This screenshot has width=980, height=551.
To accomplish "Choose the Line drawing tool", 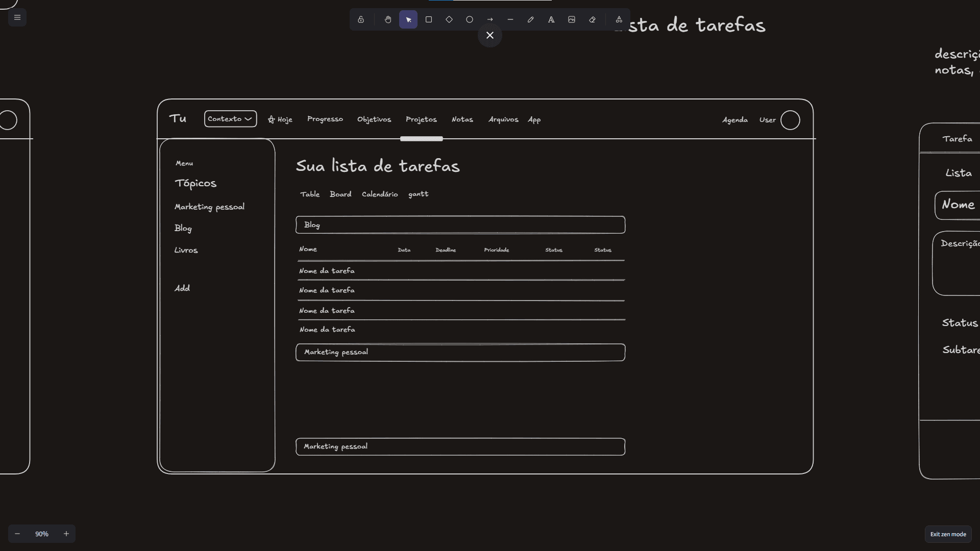I will (510, 19).
